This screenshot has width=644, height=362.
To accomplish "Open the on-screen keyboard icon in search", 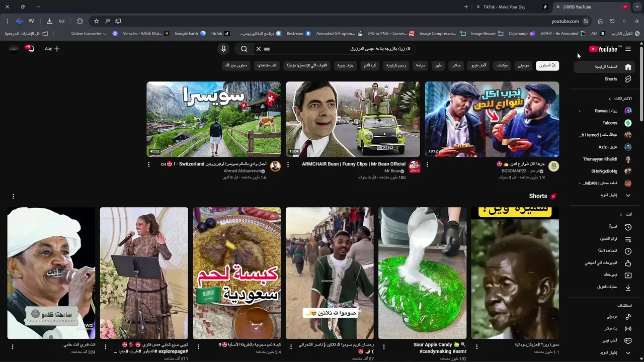I will point(267,49).
